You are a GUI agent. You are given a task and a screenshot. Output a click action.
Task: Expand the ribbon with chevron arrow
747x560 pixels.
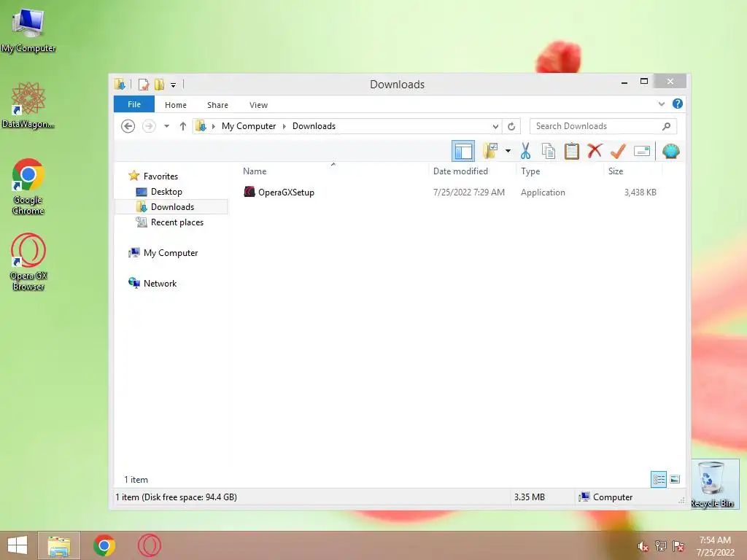tap(661, 104)
